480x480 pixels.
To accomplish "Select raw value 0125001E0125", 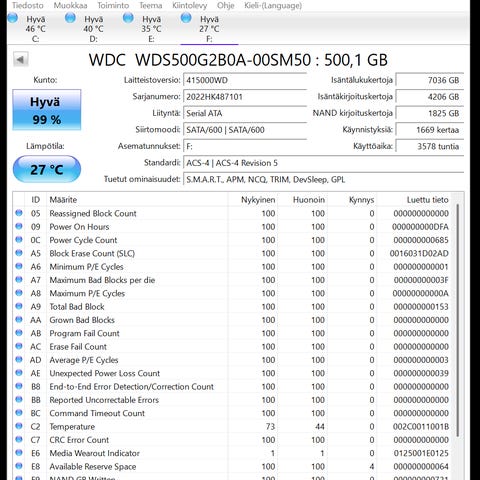I will tap(421, 453).
